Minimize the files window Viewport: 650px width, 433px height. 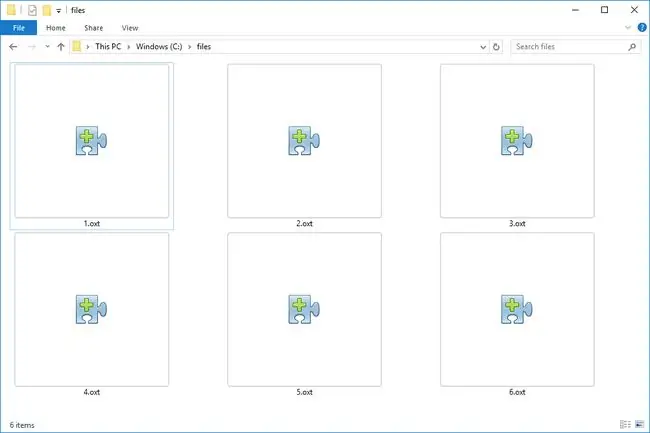575,10
